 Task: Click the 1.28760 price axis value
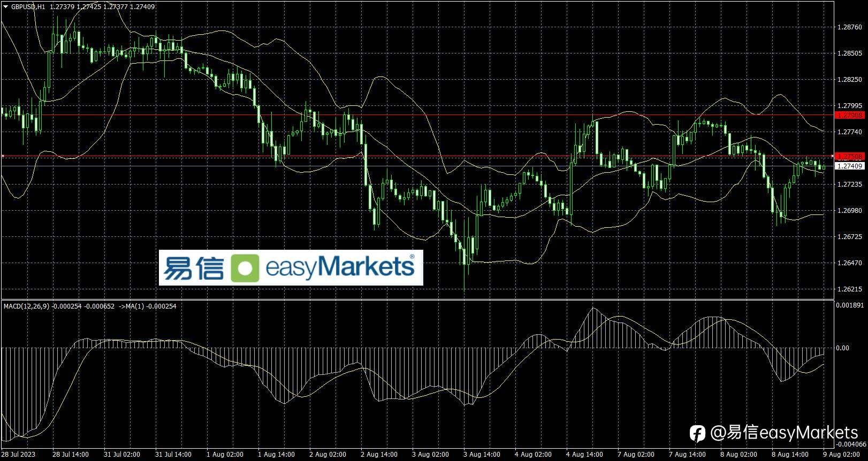point(850,27)
